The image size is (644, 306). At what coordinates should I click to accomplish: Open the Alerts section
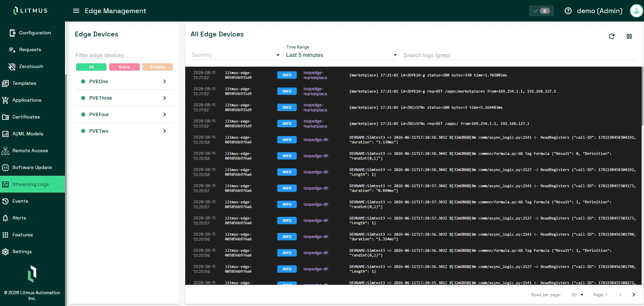tap(19, 218)
